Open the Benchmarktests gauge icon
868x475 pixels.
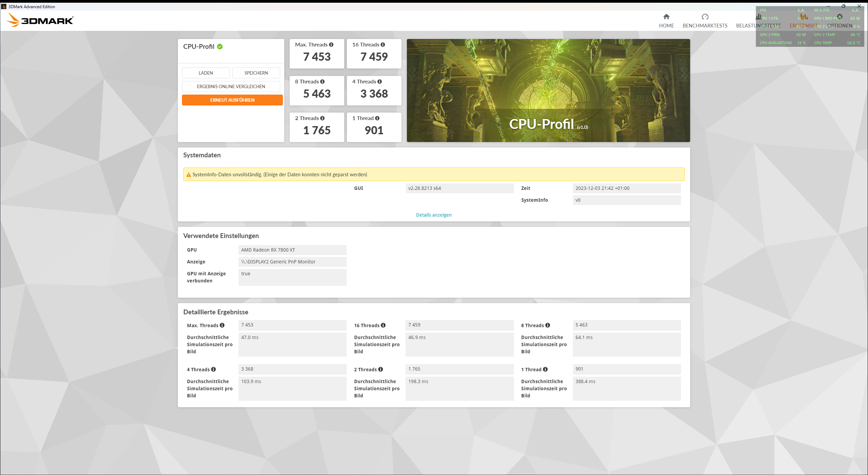[705, 17]
